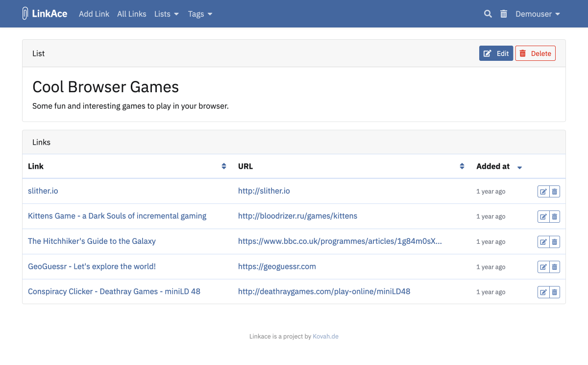The image size is (588, 365).
Task: Edit Kittens Game using its pencil icon
Action: tap(543, 216)
